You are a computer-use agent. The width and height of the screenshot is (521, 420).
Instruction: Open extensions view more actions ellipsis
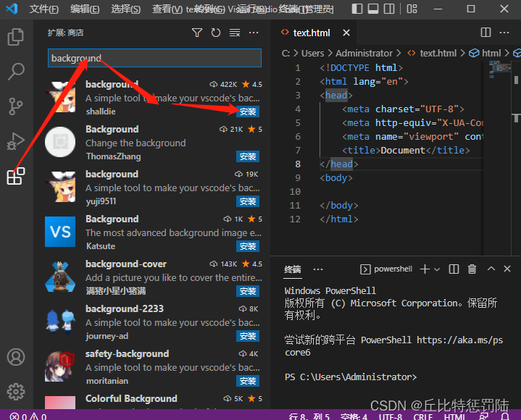[x=254, y=33]
